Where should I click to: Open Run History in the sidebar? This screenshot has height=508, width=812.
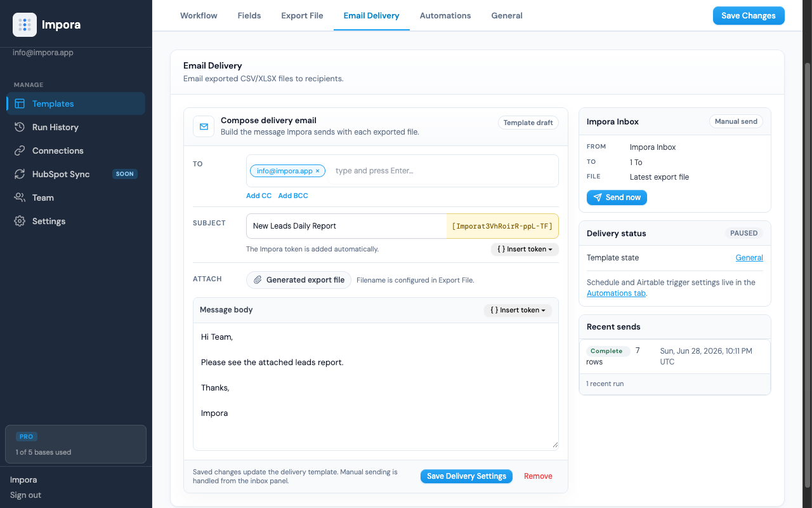tap(76, 127)
